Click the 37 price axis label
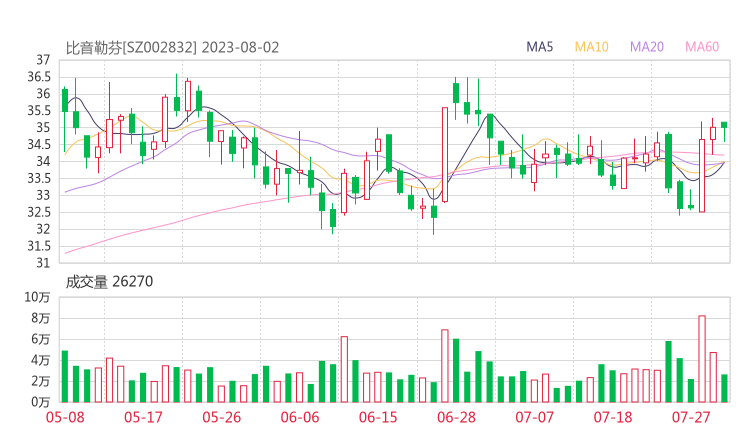Image resolution: width=740 pixels, height=440 pixels. click(x=43, y=60)
